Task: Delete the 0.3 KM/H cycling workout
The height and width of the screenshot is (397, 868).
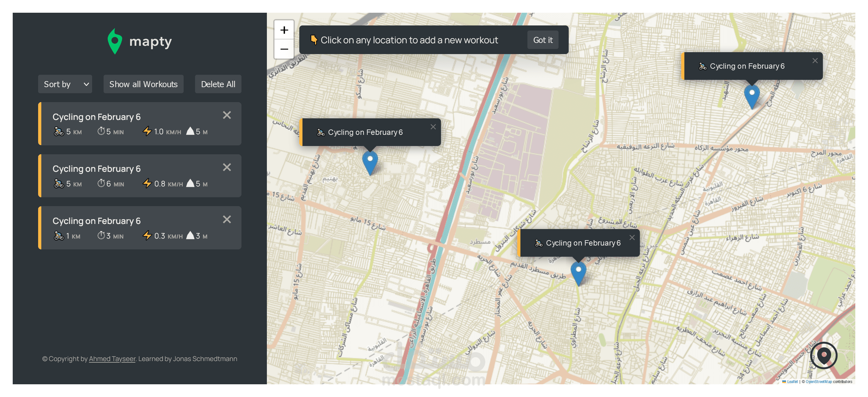Action: (227, 219)
